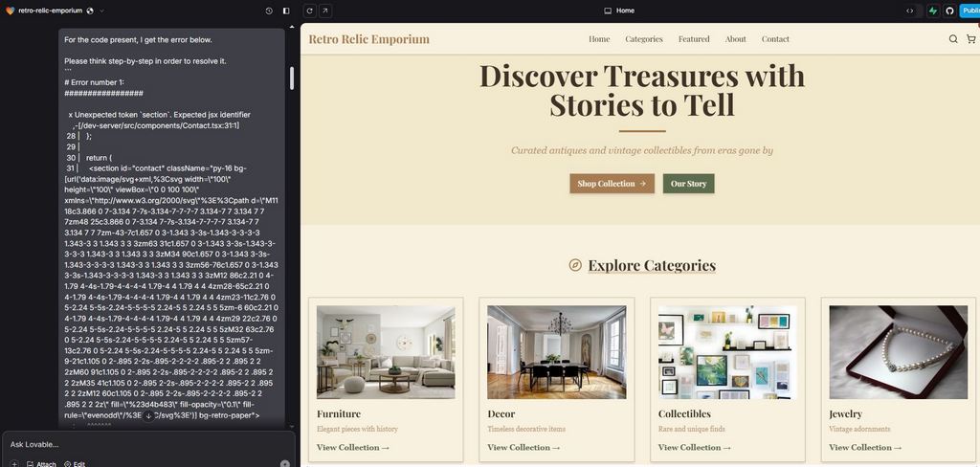This screenshot has width=980, height=467.
Task: Open Featured in the site navigation
Action: tap(694, 39)
